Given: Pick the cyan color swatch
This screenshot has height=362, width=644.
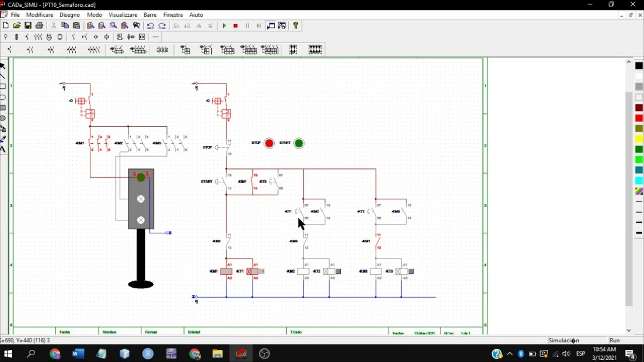Looking at the screenshot, I should pos(639,180).
